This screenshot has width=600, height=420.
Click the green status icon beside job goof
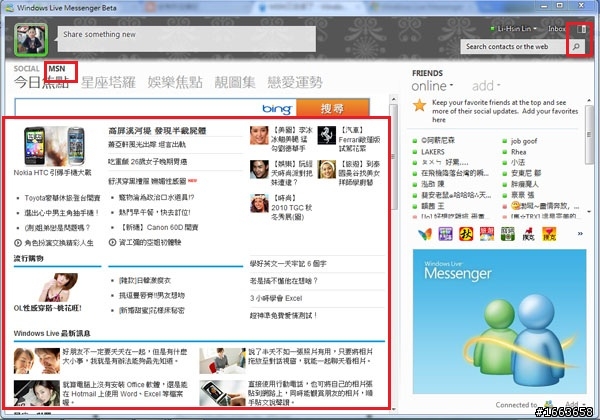pos(503,142)
